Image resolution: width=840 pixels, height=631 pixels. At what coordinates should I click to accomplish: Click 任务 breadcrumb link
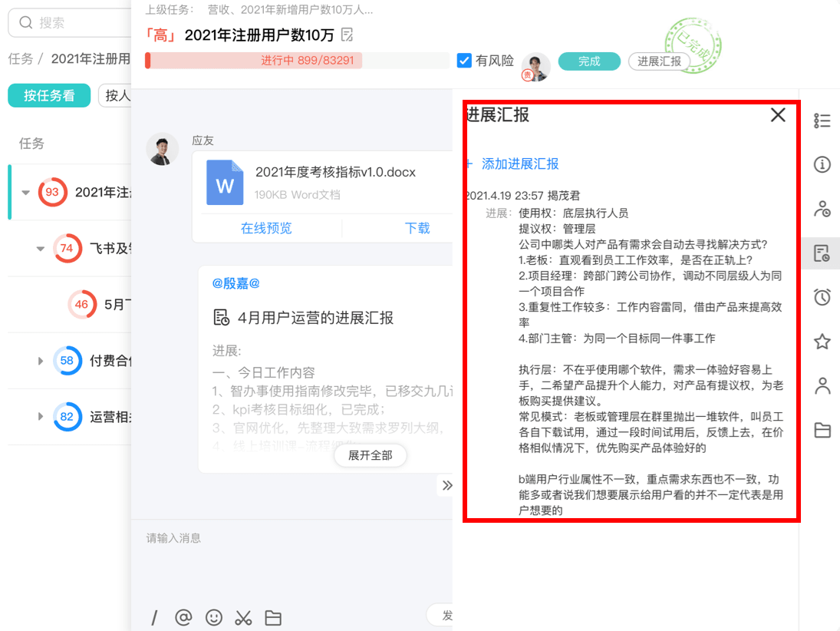point(21,58)
